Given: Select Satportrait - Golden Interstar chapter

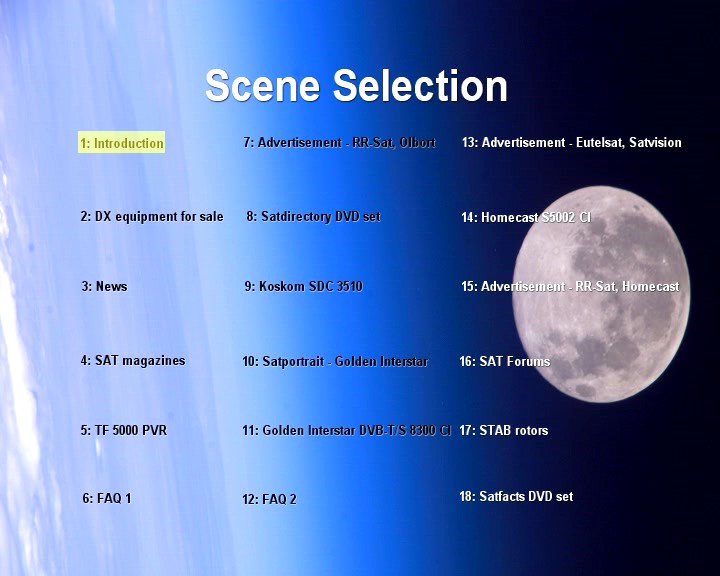Looking at the screenshot, I should (x=335, y=361).
